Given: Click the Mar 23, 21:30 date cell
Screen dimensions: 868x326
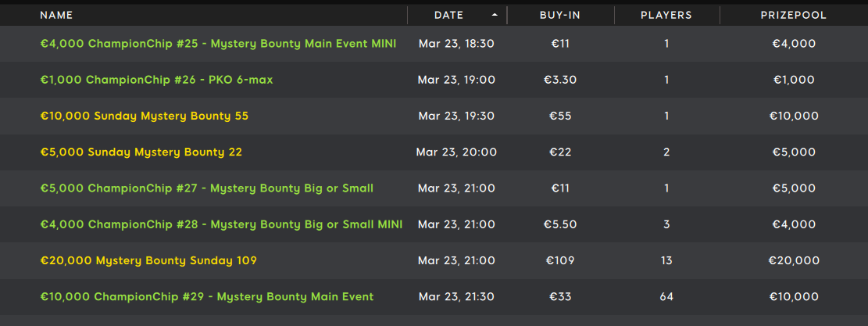Looking at the screenshot, I should click(456, 296).
